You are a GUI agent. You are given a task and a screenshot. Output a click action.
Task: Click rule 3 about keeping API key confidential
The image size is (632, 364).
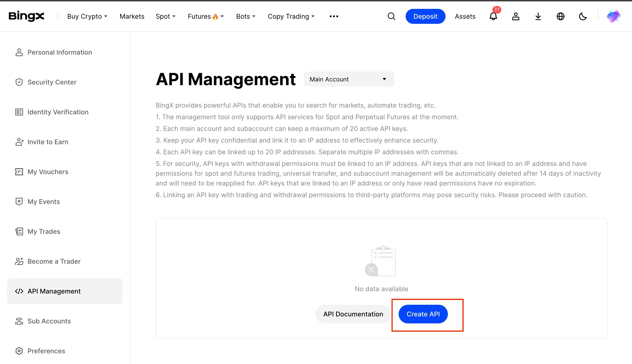coord(297,140)
